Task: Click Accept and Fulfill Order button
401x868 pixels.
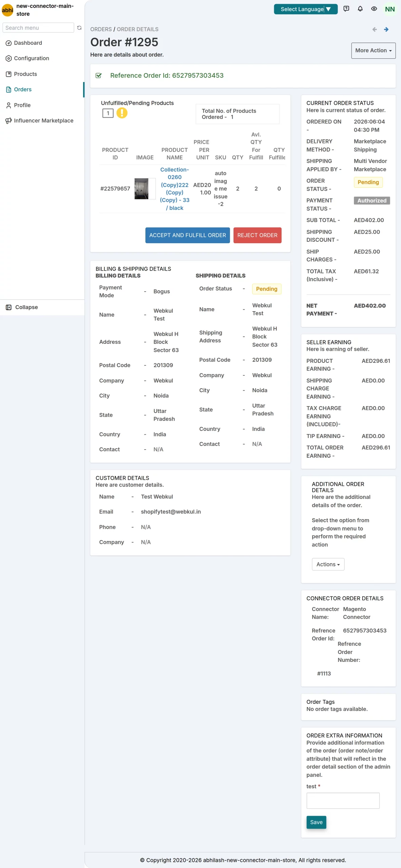Action: click(x=187, y=235)
